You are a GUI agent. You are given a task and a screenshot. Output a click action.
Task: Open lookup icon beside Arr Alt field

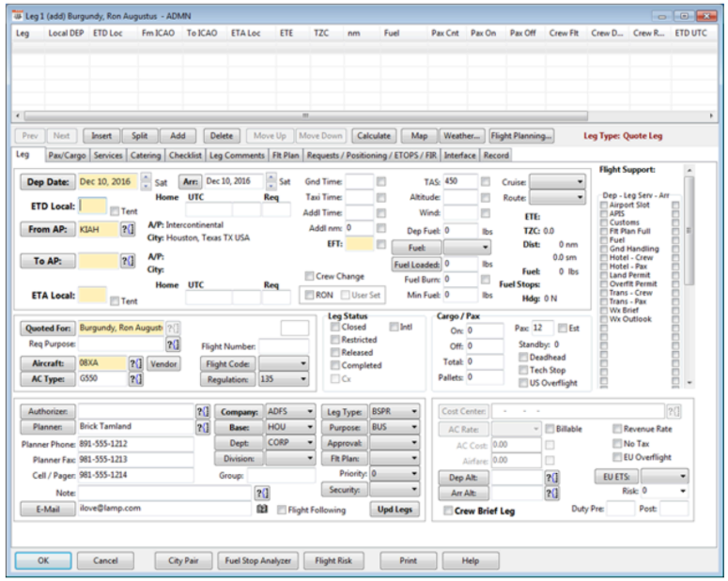pos(551,493)
